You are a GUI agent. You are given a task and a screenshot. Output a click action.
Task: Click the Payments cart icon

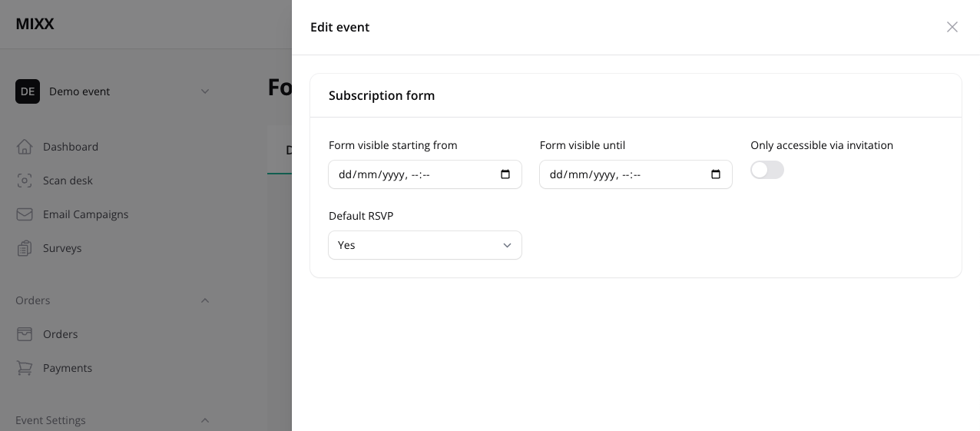pos(25,368)
